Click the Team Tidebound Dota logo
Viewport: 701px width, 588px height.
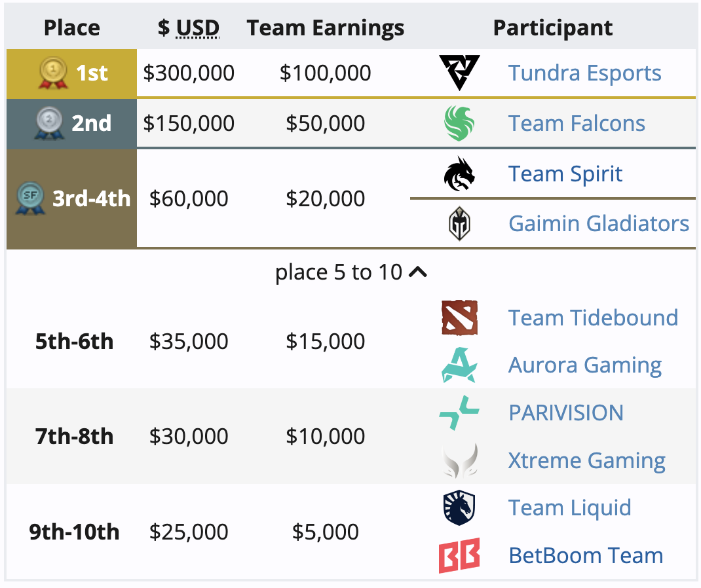tap(459, 318)
